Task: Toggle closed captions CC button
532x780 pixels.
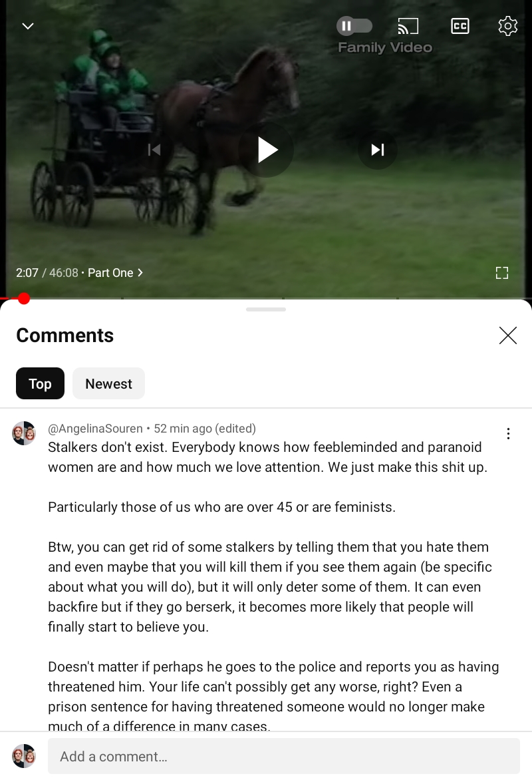Action: [460, 26]
